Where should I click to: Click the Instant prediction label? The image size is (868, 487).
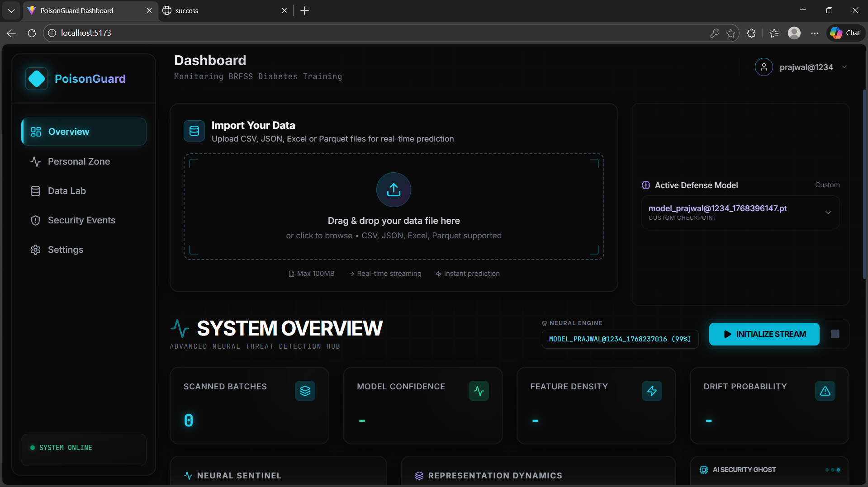coord(467,274)
